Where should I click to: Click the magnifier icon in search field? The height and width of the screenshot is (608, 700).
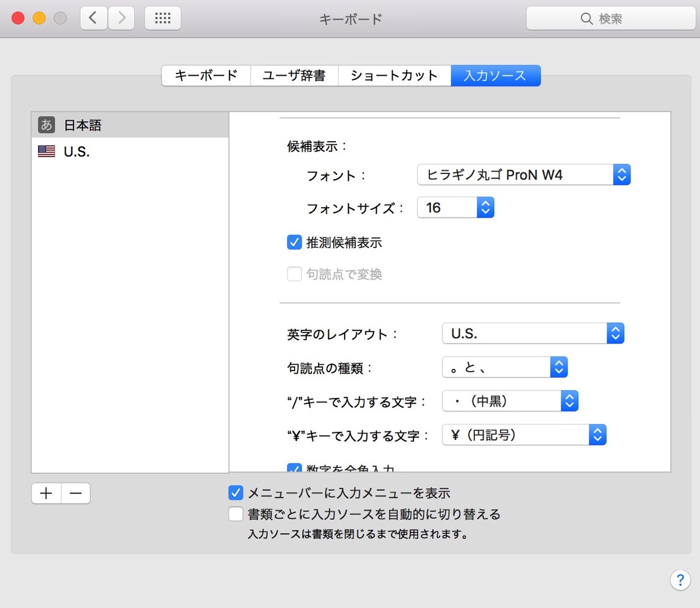(587, 19)
